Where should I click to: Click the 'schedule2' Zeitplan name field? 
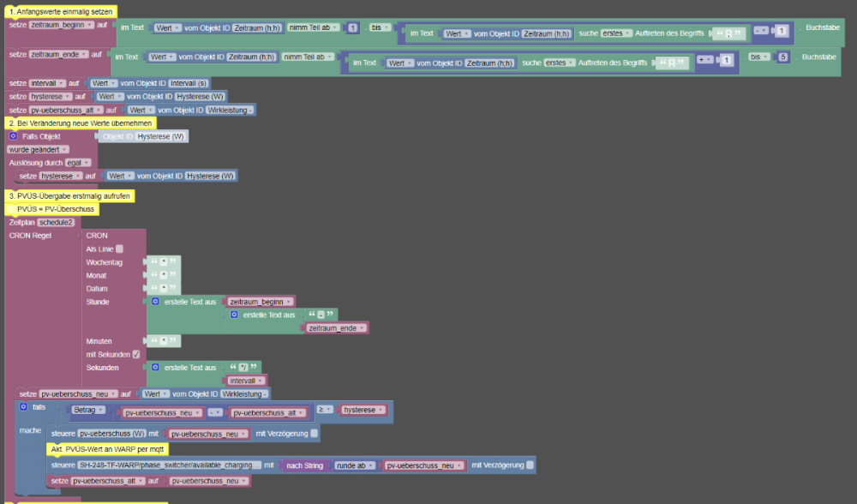pyautogui.click(x=56, y=222)
